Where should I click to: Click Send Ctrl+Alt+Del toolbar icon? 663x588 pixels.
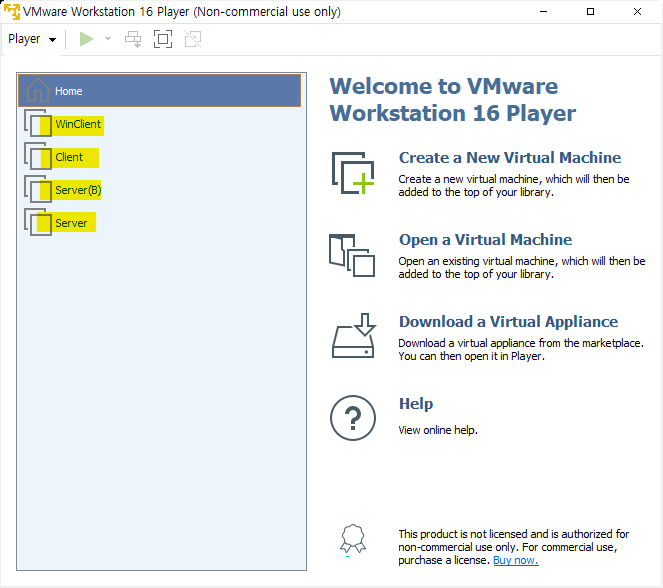click(x=133, y=39)
